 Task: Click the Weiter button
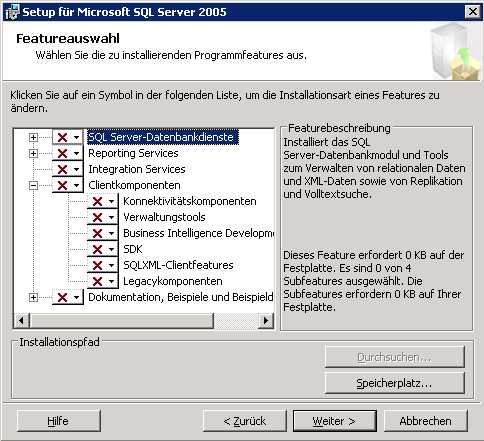[335, 421]
